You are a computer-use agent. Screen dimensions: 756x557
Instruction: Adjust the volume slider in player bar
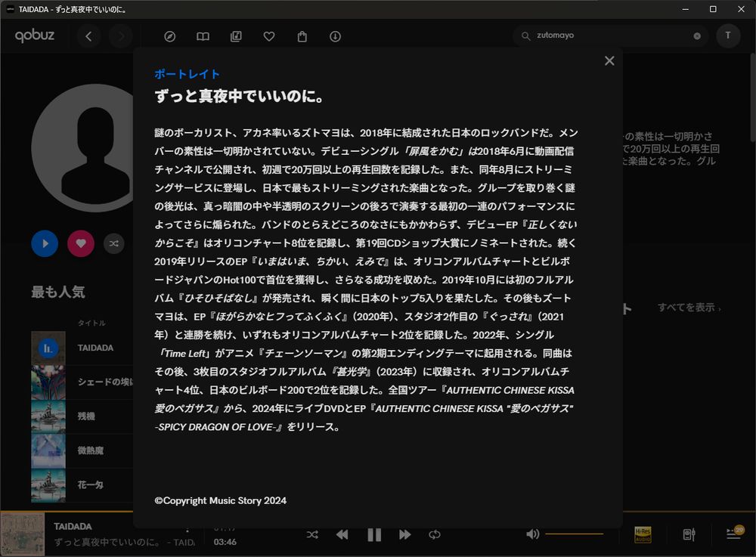coord(575,534)
